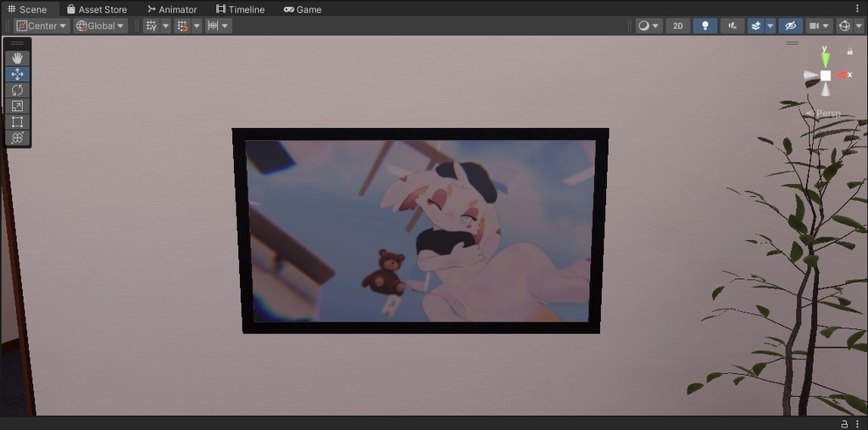Image resolution: width=868 pixels, height=430 pixels.
Task: Click the status bar lock icon
Action: click(845, 424)
